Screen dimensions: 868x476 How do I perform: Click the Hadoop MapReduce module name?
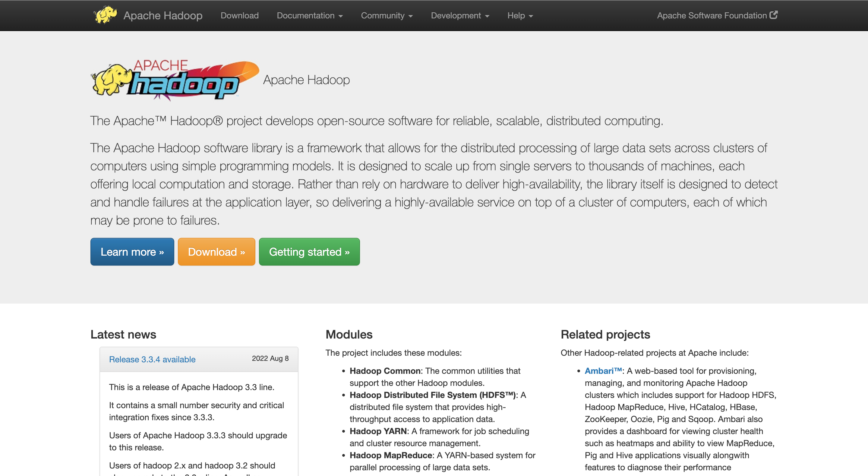[391, 455]
